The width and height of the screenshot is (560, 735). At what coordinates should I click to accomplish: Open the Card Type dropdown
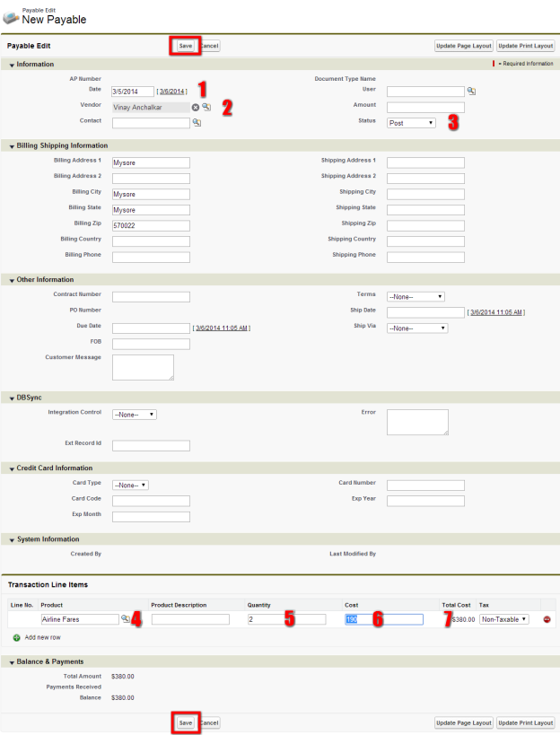coord(130,485)
